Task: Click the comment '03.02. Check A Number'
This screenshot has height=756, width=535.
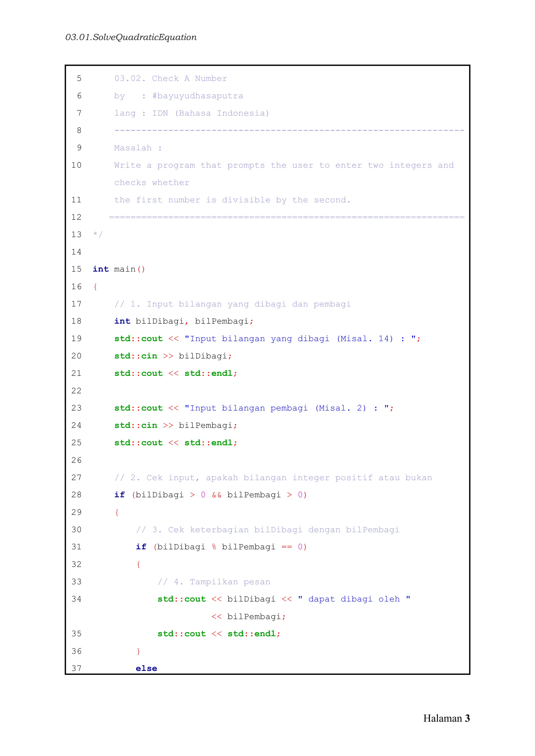Action: [171, 78]
